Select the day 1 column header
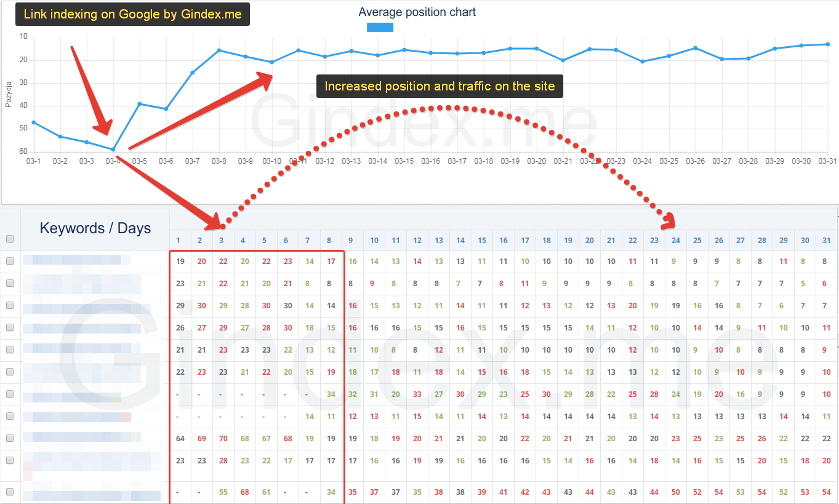 179,241
